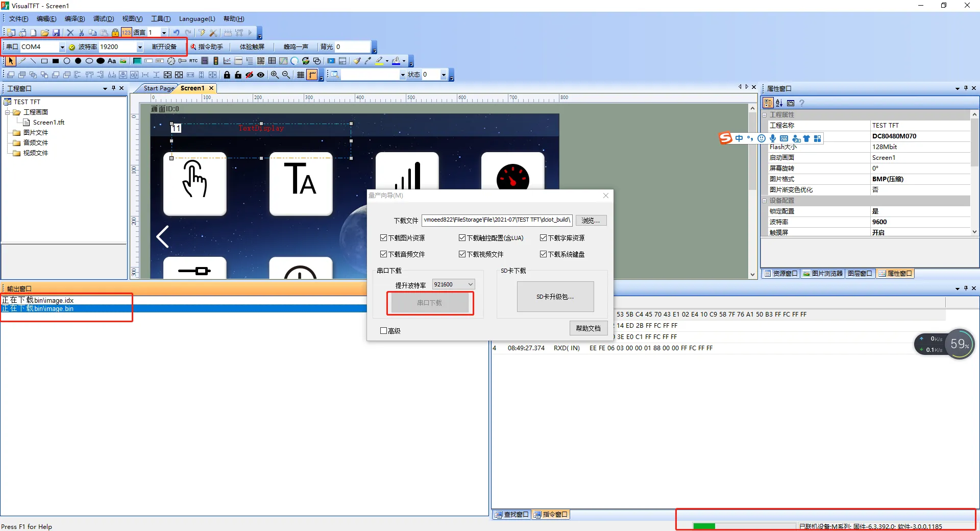Viewport: 980px width, 531px height.
Task: Open the fill color dropdown arrow
Action: [x=404, y=61]
